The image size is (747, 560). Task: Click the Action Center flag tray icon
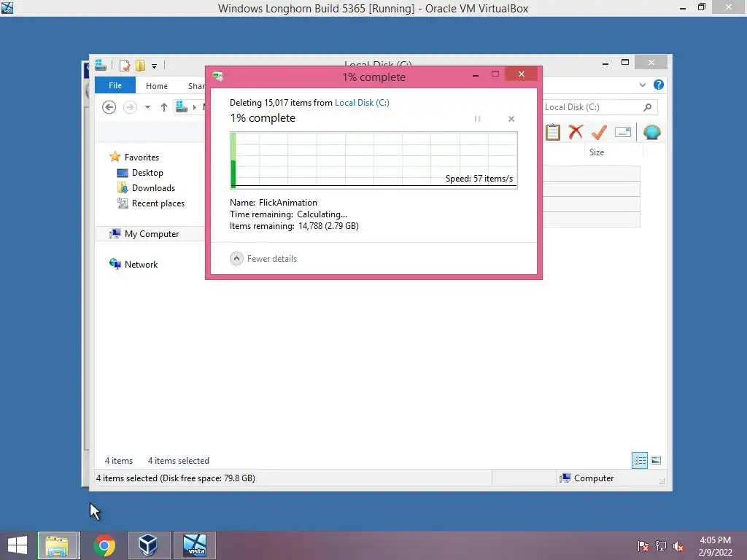[x=643, y=546]
